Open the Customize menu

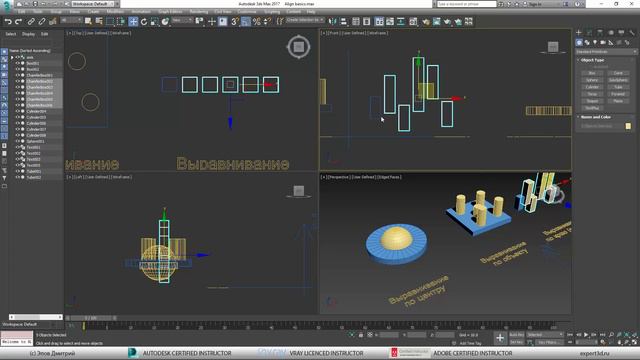click(247, 12)
